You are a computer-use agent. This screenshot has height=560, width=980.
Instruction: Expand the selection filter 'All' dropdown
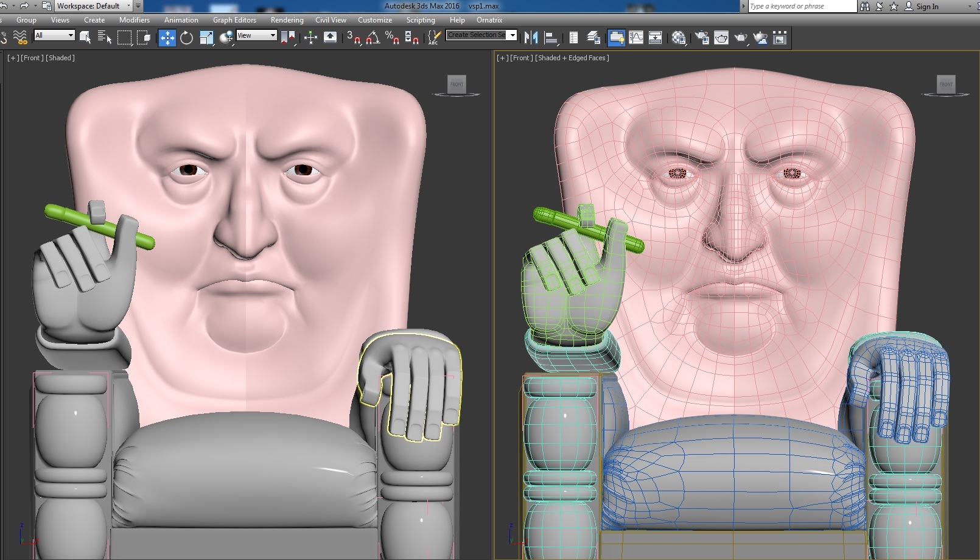coord(55,35)
